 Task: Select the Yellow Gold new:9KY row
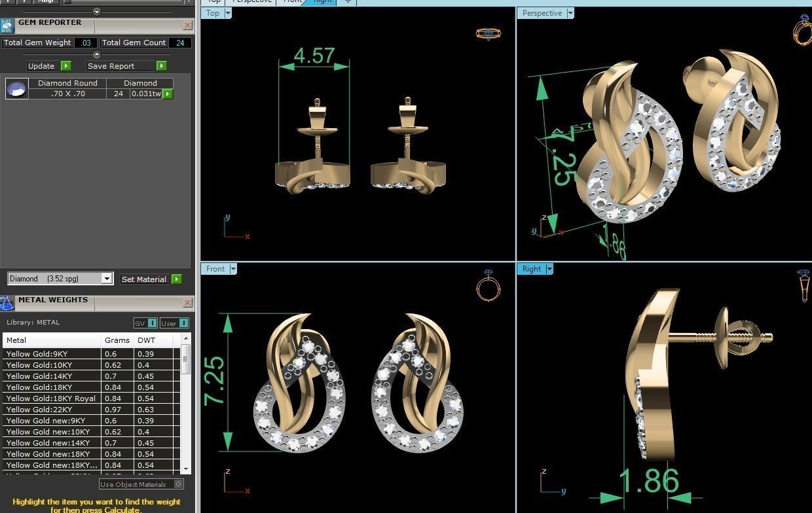click(x=91, y=421)
